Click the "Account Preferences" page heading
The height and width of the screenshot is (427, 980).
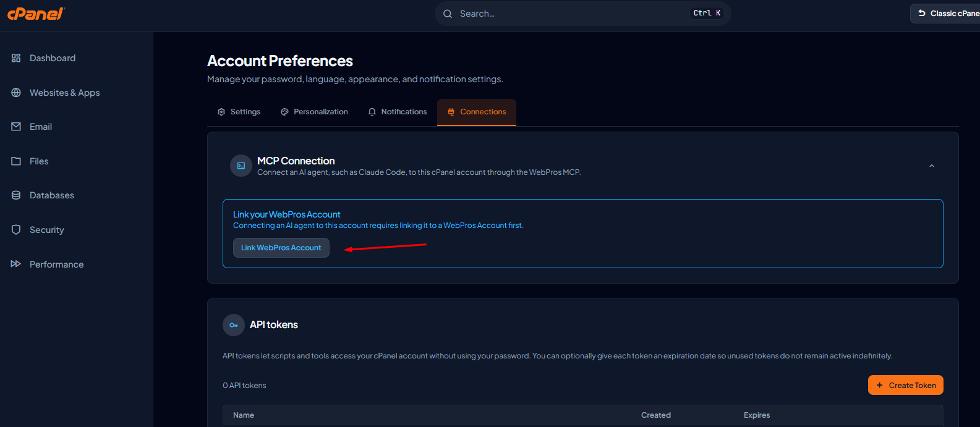(x=280, y=61)
